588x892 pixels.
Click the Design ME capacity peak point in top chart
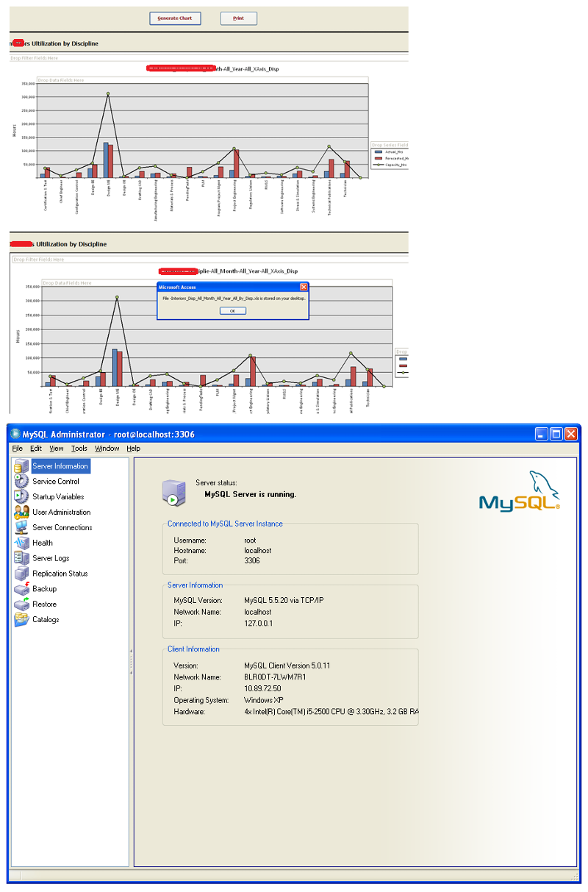tap(107, 93)
